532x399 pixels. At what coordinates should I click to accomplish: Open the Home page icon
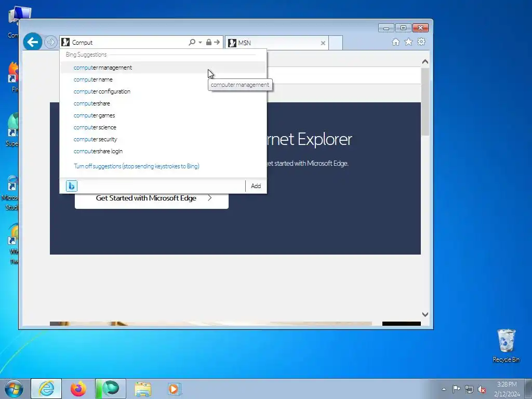click(395, 42)
